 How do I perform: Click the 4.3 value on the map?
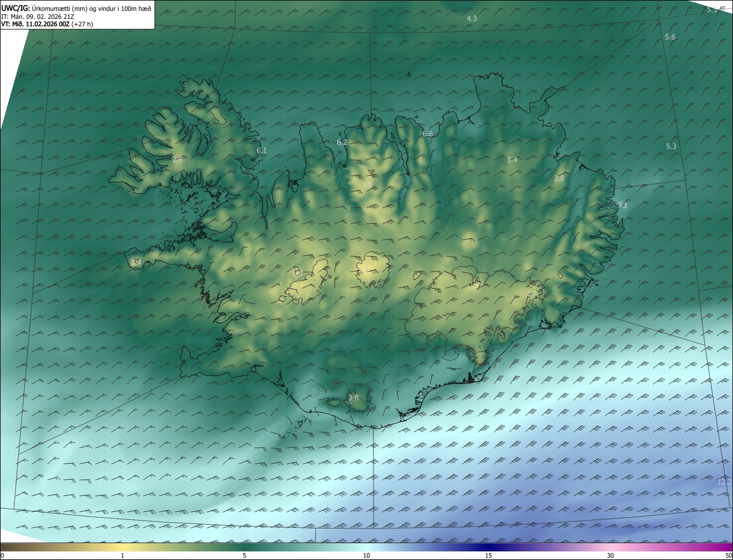point(471,19)
